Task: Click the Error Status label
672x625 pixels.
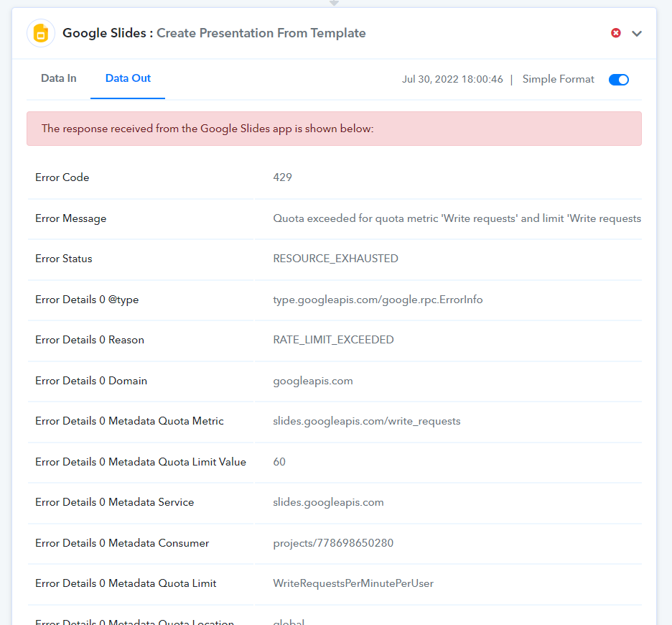Action: (x=63, y=259)
